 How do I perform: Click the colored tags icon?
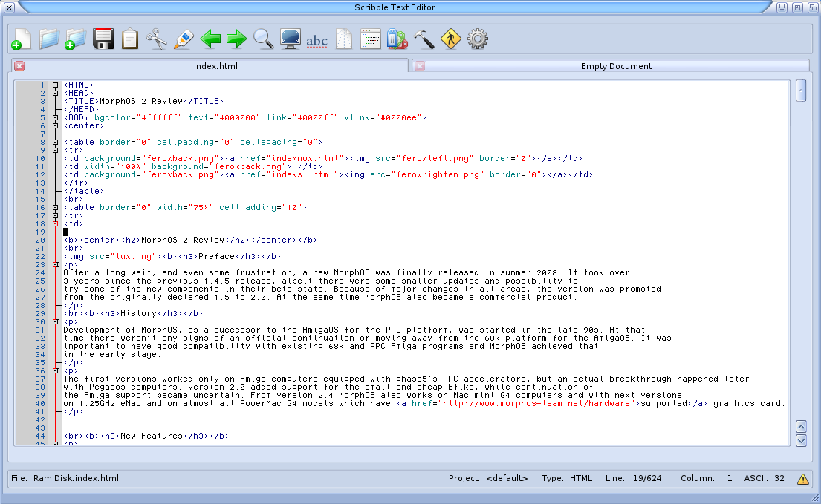pos(397,39)
